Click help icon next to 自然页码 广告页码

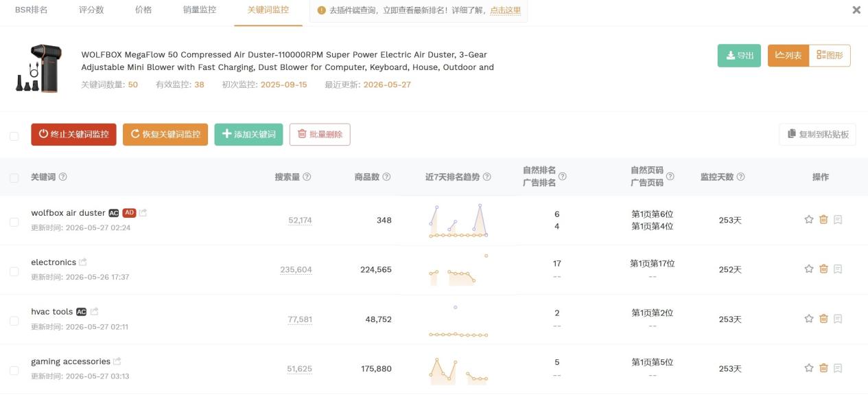tap(670, 177)
